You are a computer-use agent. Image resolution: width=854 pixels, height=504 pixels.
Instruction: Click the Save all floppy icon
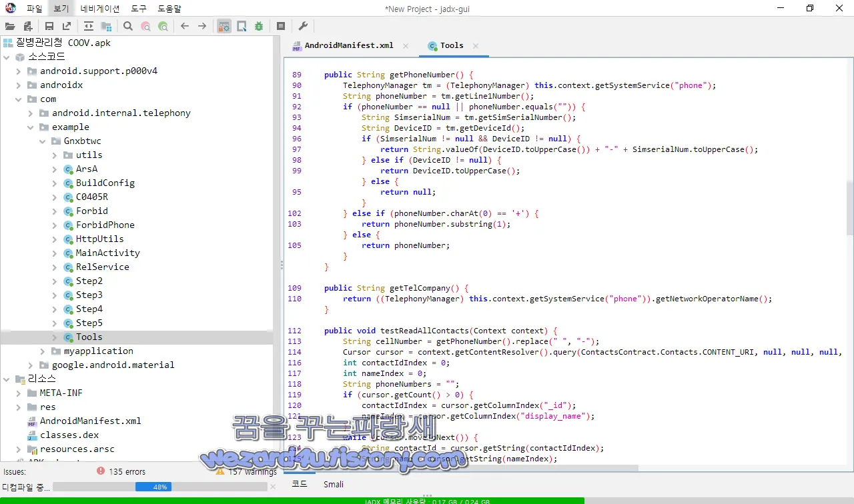point(49,26)
